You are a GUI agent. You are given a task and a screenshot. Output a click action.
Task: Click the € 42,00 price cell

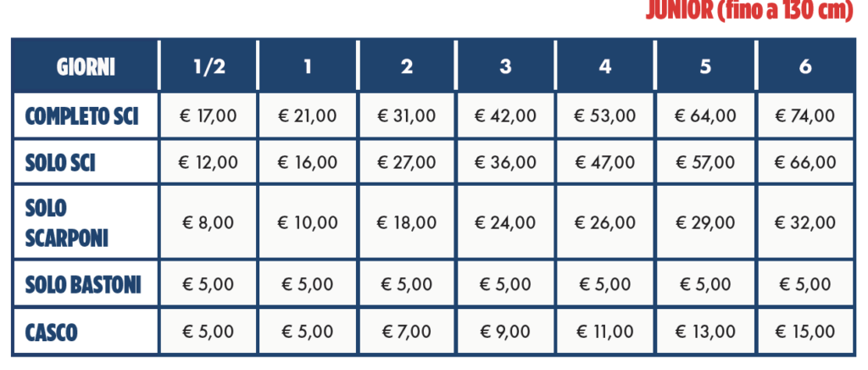point(505,116)
